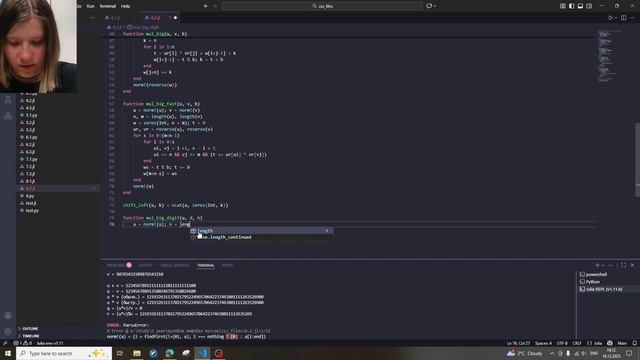Toggle secondary side bar visibility
Viewport: 640px width, 360px height.
coord(589,6)
